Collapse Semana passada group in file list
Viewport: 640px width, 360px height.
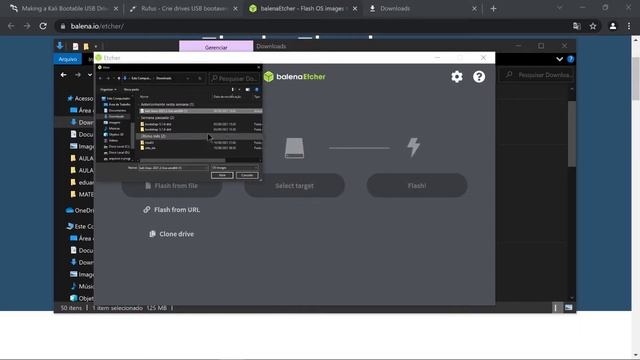point(157,118)
